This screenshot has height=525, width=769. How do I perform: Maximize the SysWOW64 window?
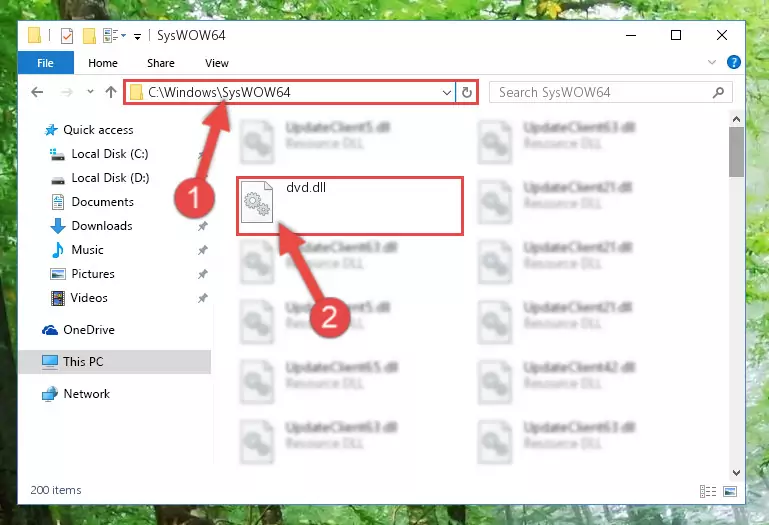676,35
